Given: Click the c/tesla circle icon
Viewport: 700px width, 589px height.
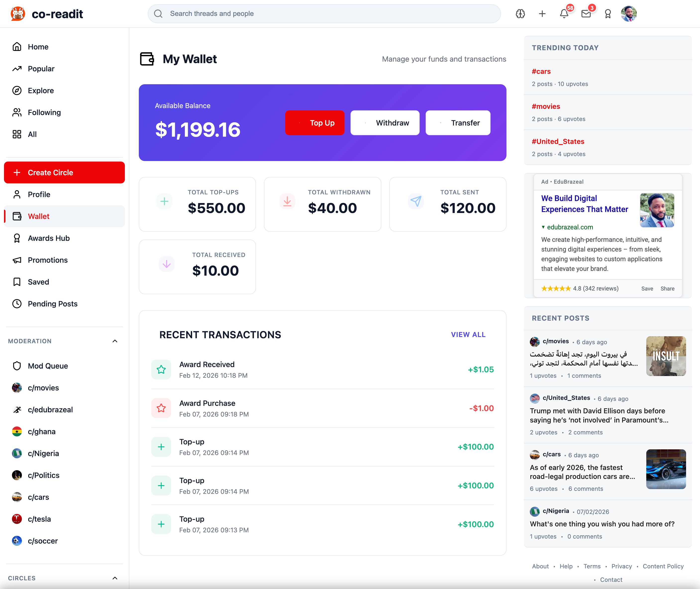Looking at the screenshot, I should [17, 519].
